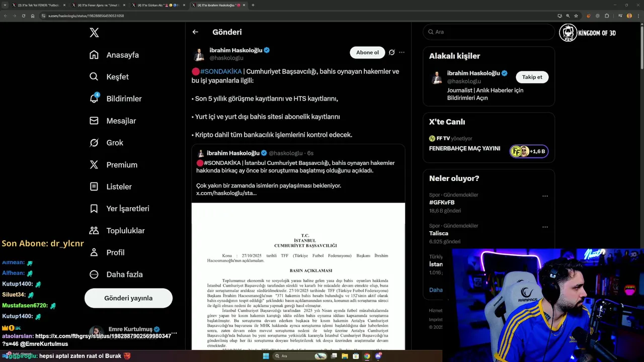Viewport: 644px width, 362px height.
Task: Open Windows Start menu
Action: click(266, 356)
